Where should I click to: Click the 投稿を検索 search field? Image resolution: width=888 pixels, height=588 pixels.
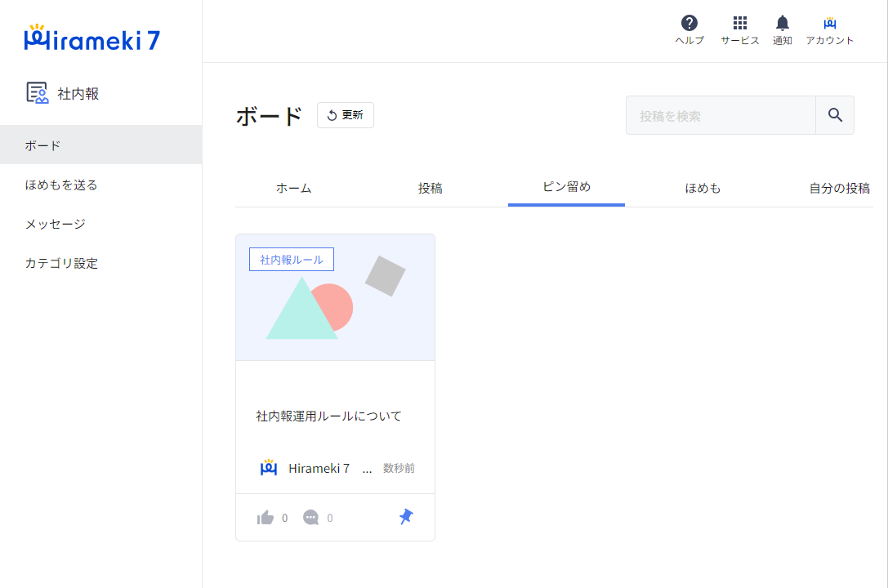coord(720,116)
